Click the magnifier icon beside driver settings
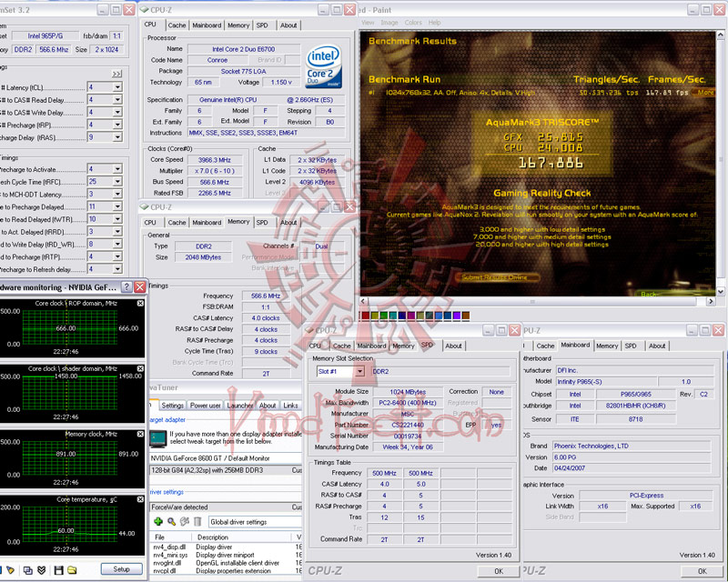 coord(171,522)
